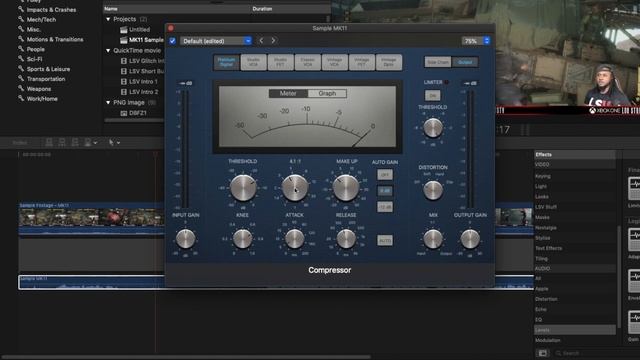Set Auto Gain to OFF
640x360 pixels.
tap(384, 175)
